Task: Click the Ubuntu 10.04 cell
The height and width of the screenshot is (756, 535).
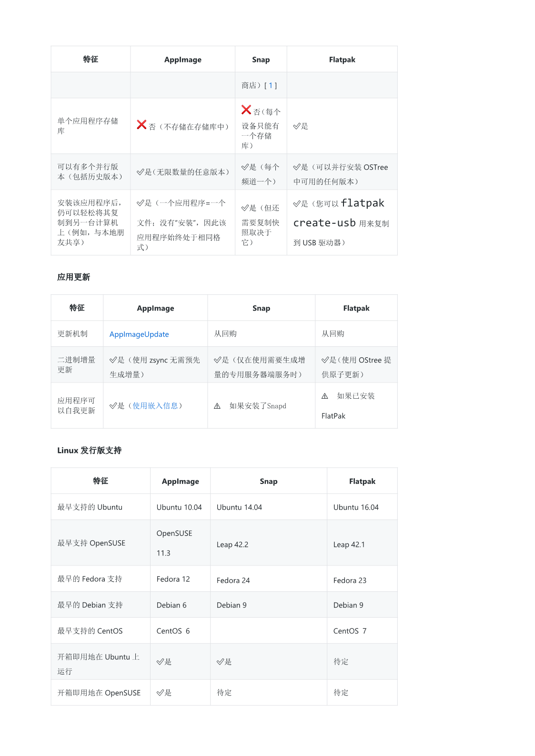Action: click(x=179, y=507)
